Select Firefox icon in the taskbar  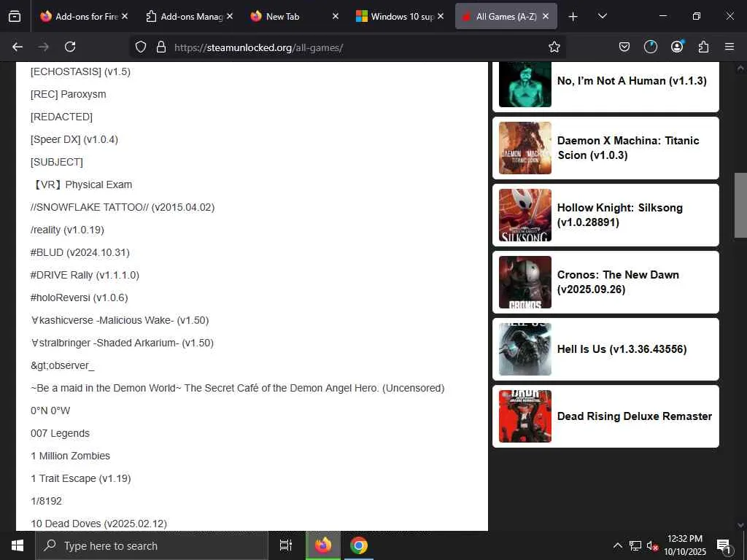coord(322,545)
